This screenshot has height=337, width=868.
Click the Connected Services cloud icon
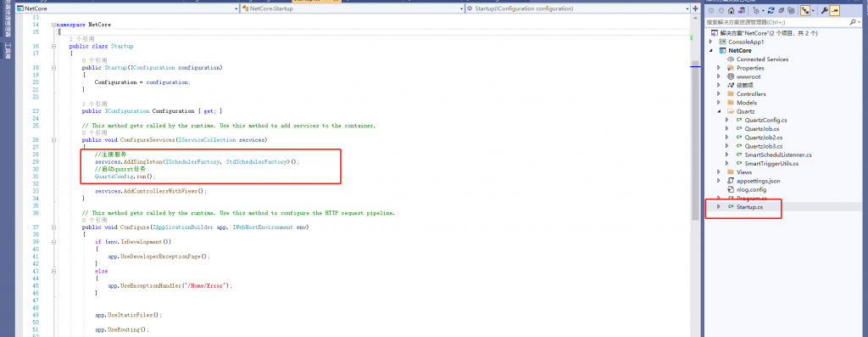(731, 59)
